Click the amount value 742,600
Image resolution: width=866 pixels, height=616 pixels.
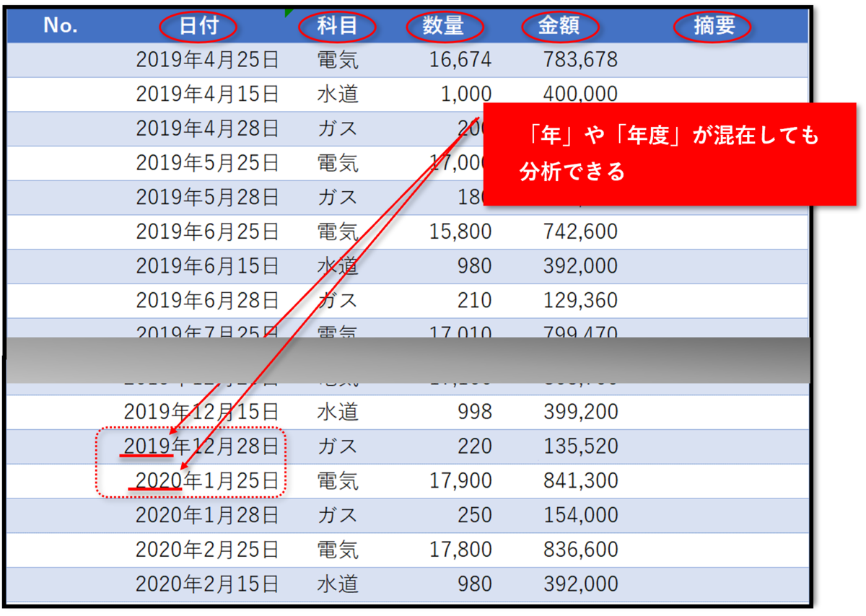click(580, 232)
